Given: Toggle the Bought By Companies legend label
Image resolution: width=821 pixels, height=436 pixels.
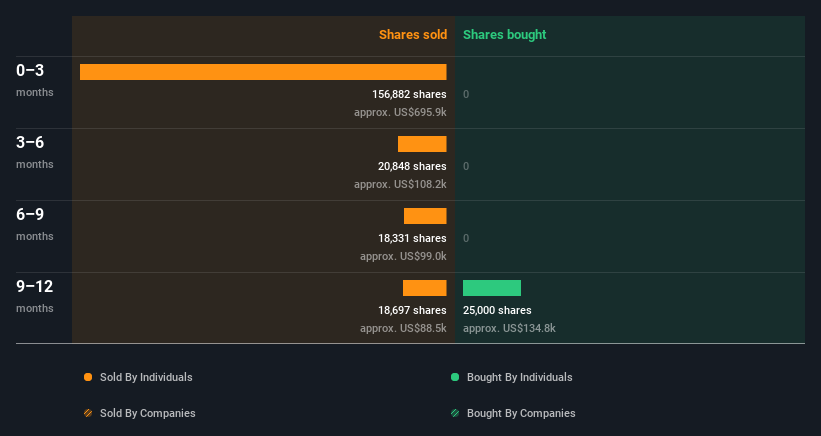Looking at the screenshot, I should pos(521,413).
